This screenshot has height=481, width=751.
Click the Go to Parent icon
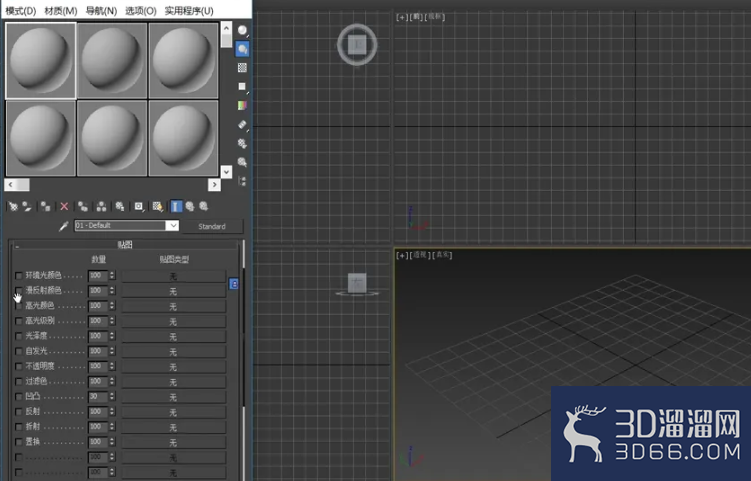190,206
